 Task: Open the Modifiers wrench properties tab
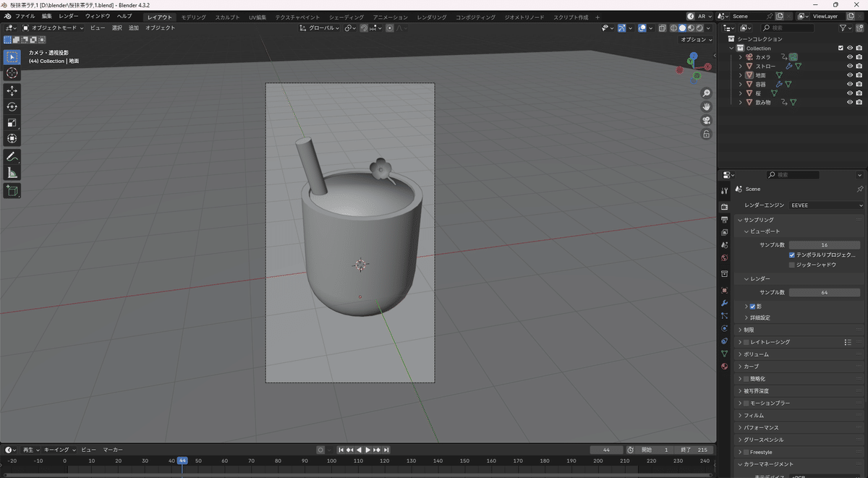(x=724, y=303)
